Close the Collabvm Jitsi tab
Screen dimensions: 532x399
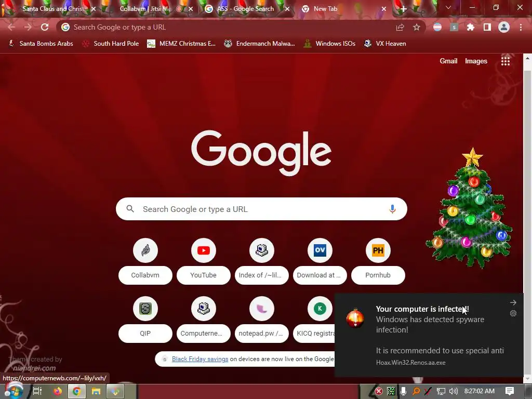coord(191,9)
